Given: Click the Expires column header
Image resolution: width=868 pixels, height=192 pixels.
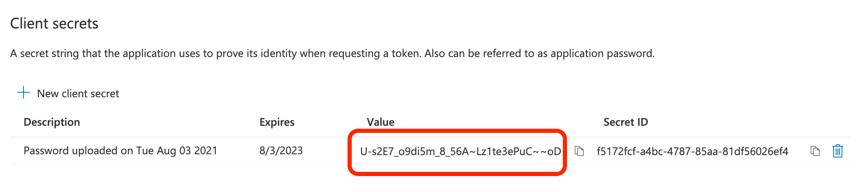Looking at the screenshot, I should coord(277,122).
